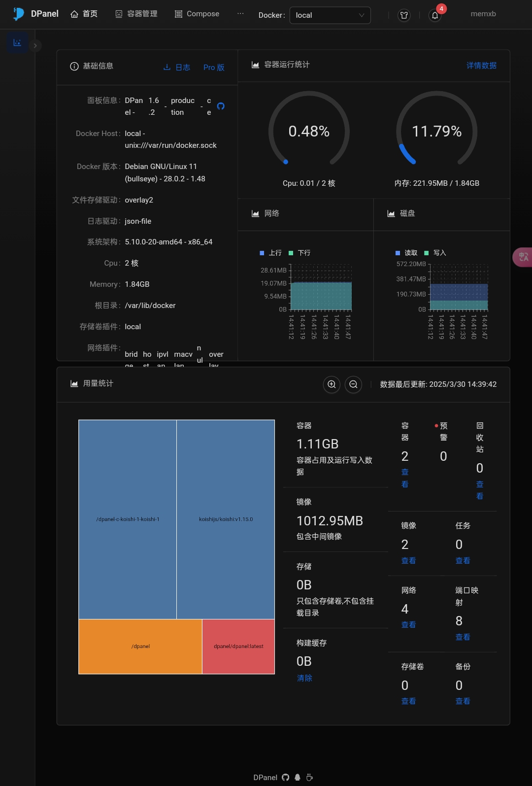This screenshot has width=532, height=786.
Task: Expand the more menu ellipsis
Action: (240, 14)
